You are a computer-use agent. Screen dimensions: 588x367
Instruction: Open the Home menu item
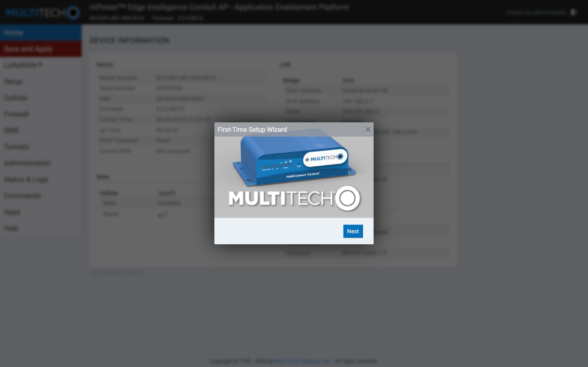tap(14, 33)
